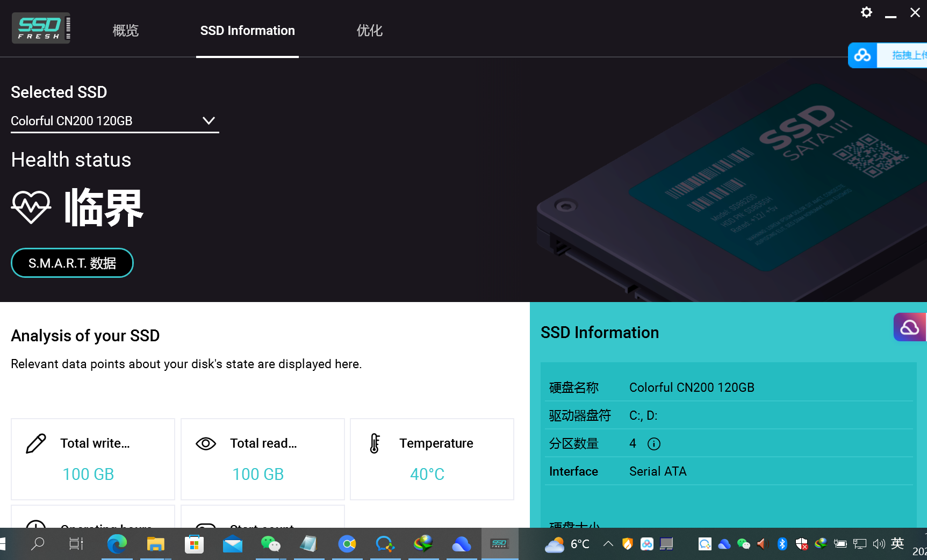Expand hidden system tray icons
927x560 pixels.
608,544
